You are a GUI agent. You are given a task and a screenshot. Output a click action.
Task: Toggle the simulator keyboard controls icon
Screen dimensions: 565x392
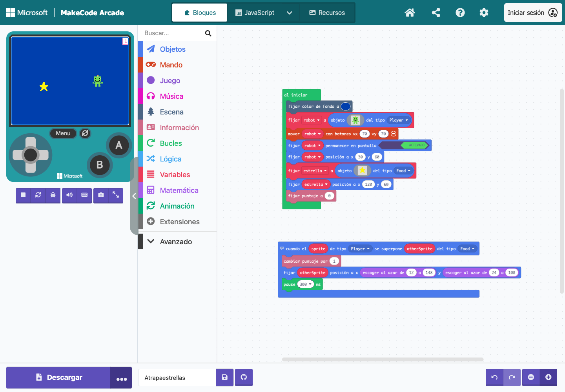tap(84, 195)
